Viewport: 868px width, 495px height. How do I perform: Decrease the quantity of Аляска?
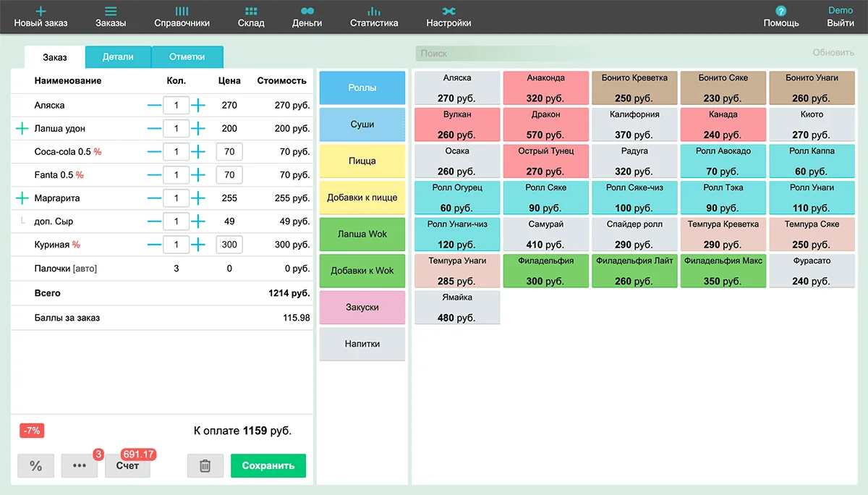click(154, 106)
